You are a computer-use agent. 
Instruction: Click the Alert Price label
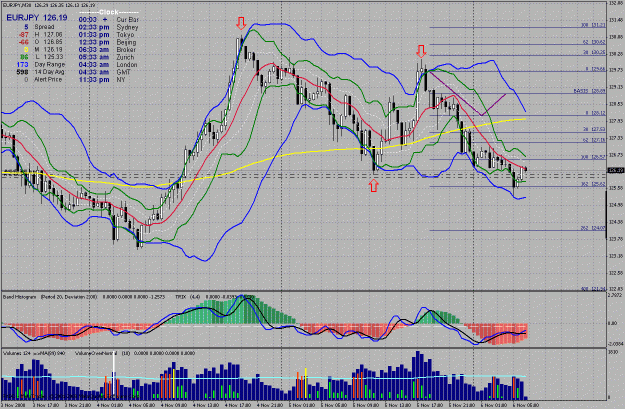(48, 80)
